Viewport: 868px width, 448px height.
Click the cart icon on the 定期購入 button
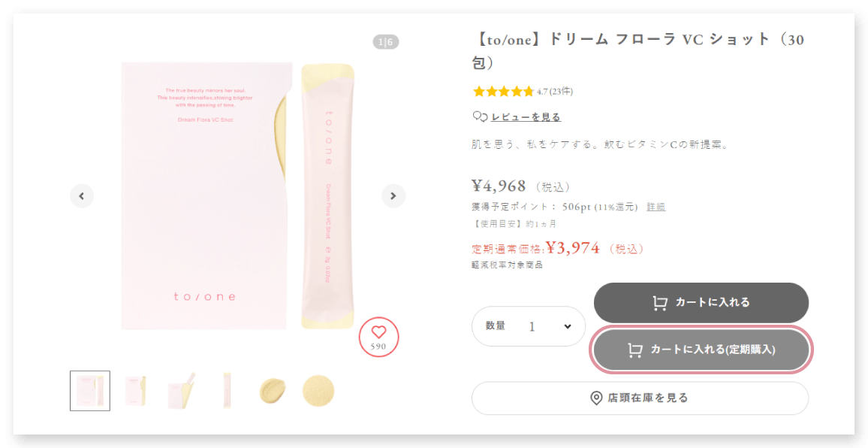(x=635, y=350)
